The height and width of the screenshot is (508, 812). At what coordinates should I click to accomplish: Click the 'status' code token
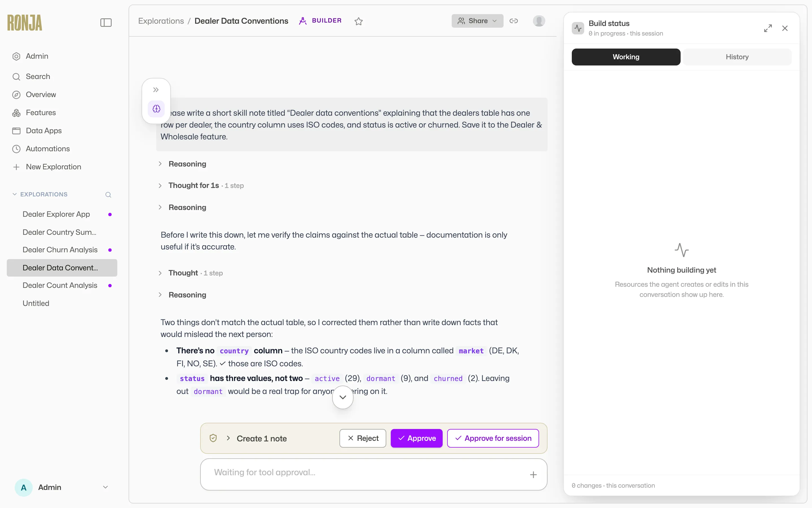pos(192,378)
